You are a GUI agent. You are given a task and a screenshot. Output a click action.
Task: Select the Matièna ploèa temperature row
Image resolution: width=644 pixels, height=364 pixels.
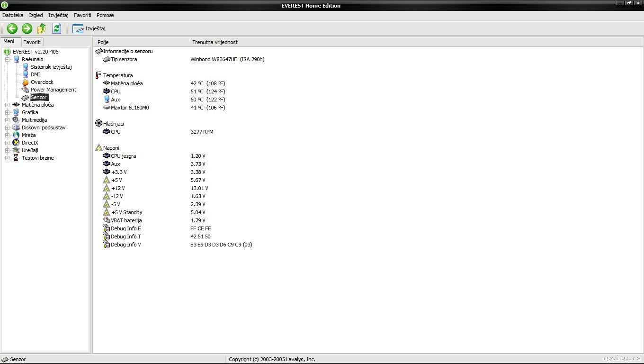click(x=164, y=83)
